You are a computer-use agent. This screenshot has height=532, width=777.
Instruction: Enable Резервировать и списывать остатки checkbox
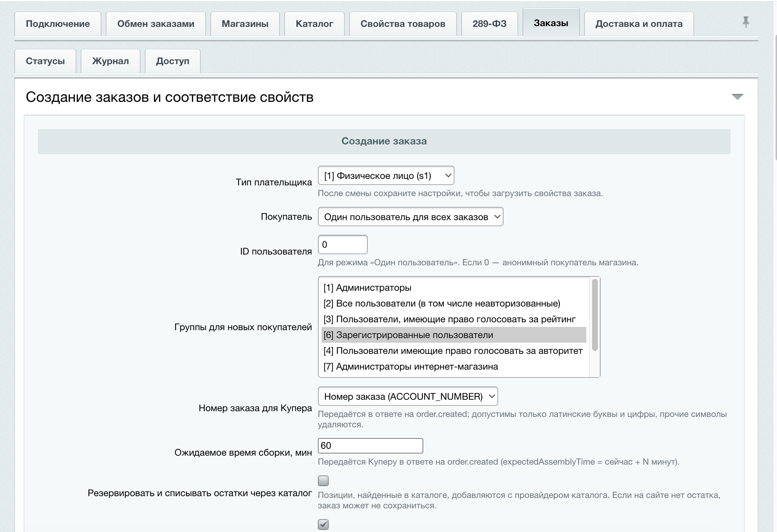click(323, 481)
